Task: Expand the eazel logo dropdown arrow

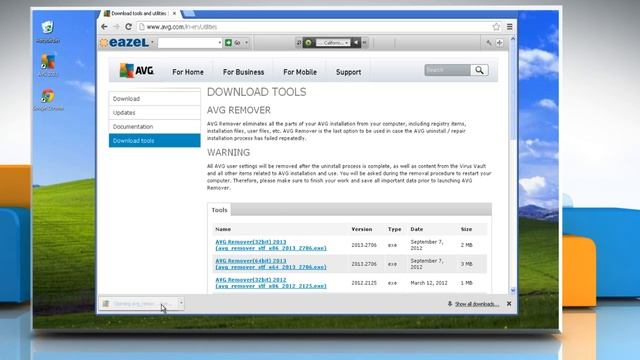Action: coord(152,42)
